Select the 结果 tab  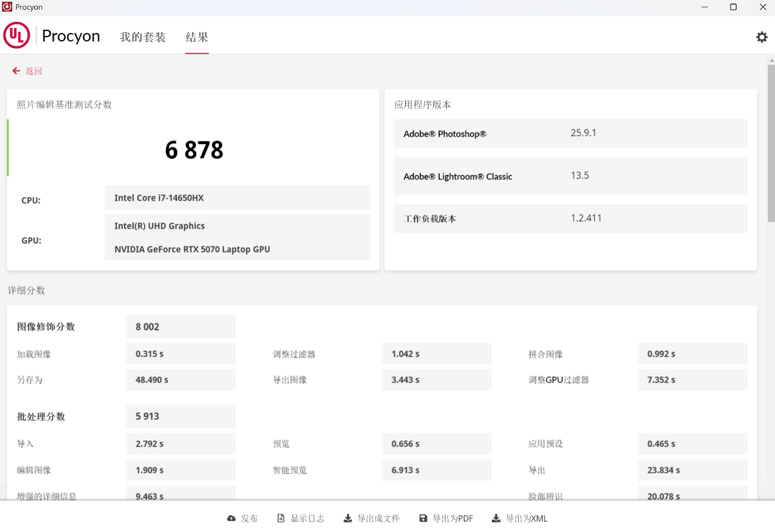pyautogui.click(x=197, y=37)
